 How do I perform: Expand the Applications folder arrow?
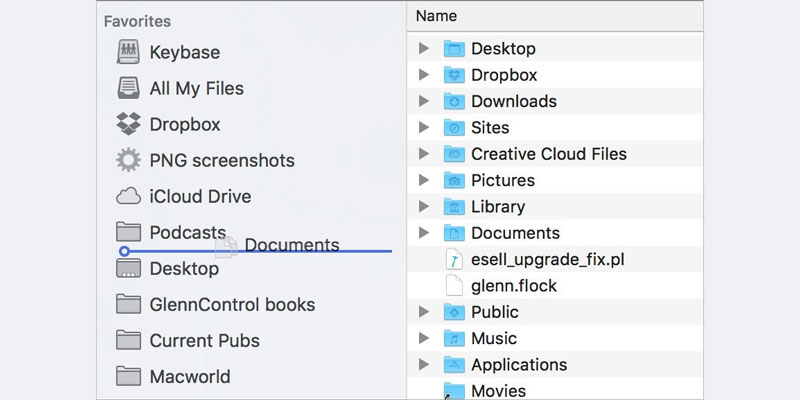tap(424, 365)
